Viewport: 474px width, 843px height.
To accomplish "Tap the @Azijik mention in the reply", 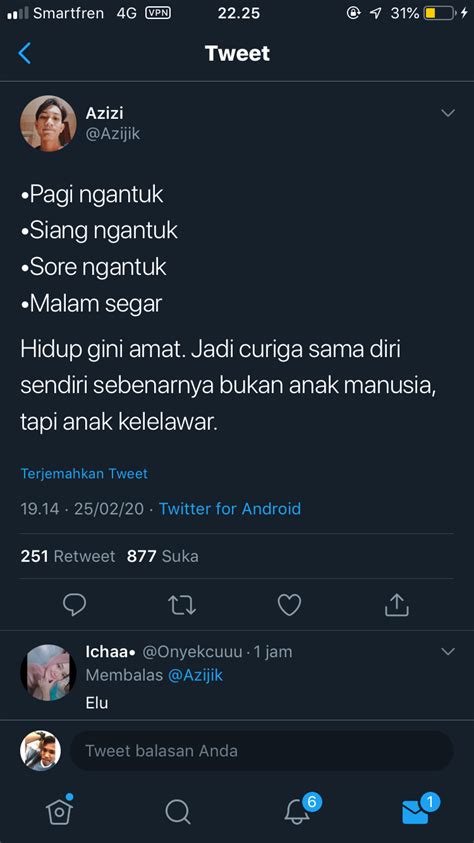I will click(x=195, y=675).
